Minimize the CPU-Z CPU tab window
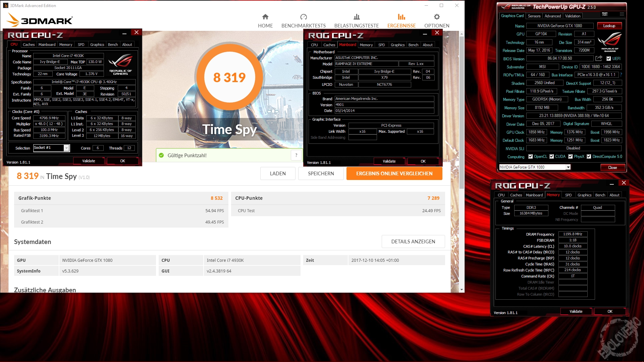 [x=124, y=33]
